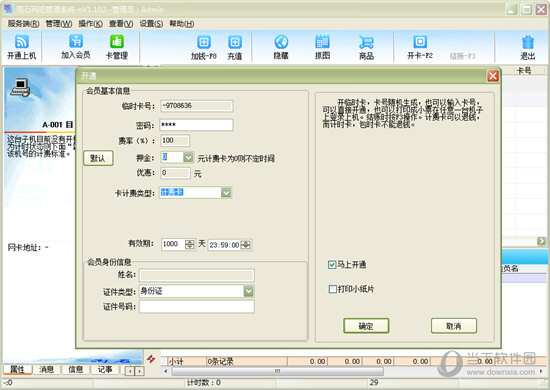This screenshot has width=550, height=390.
Task: Click the 费率 (%) field
Action: 175,141
